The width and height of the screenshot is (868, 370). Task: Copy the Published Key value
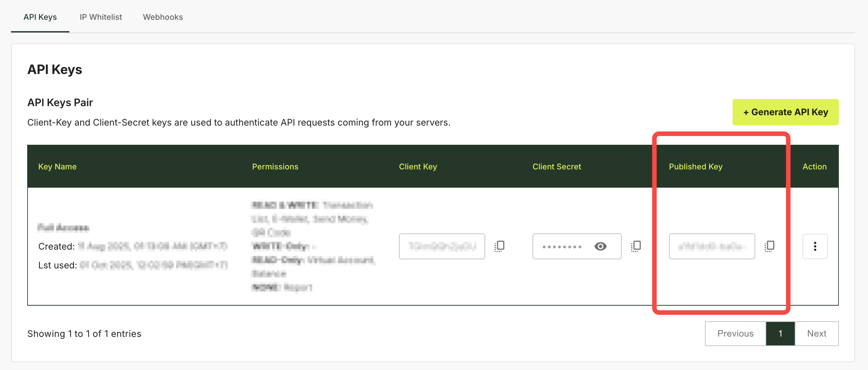click(769, 246)
